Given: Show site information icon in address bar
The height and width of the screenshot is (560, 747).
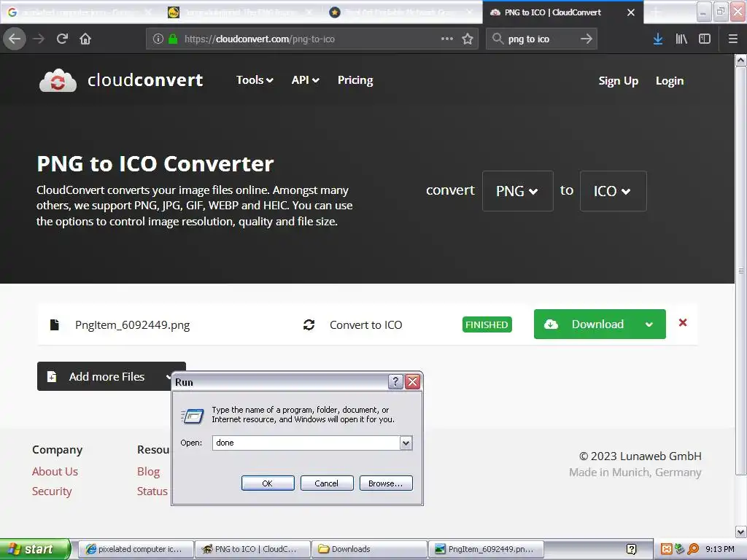Looking at the screenshot, I should [158, 39].
